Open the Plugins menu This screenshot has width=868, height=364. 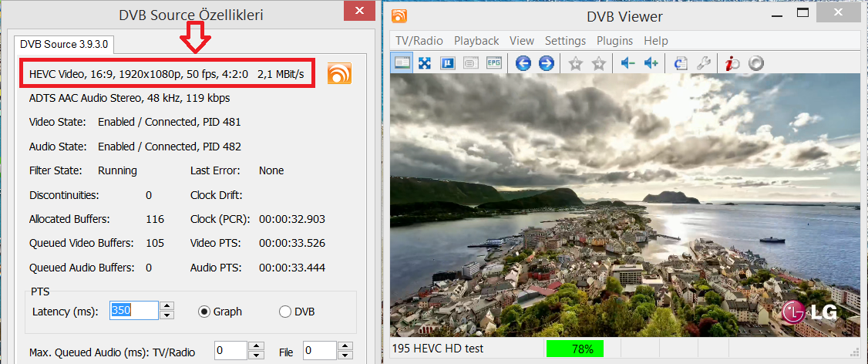(614, 40)
